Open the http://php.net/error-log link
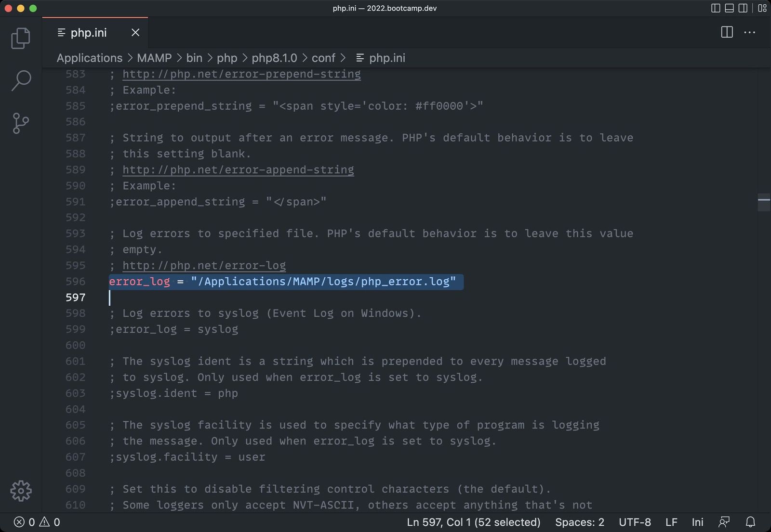 pos(203,265)
